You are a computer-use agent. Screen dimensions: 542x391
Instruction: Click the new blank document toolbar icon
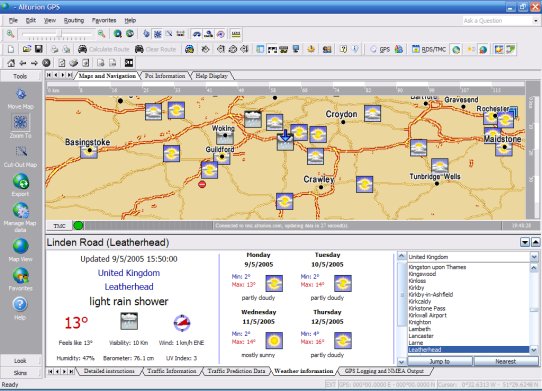[11, 49]
